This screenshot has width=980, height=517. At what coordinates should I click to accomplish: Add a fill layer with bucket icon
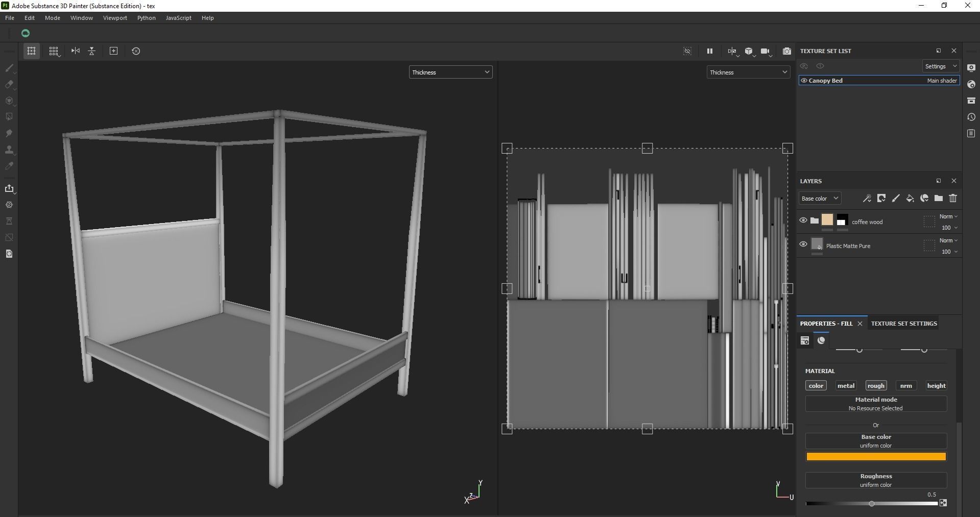[x=910, y=198]
